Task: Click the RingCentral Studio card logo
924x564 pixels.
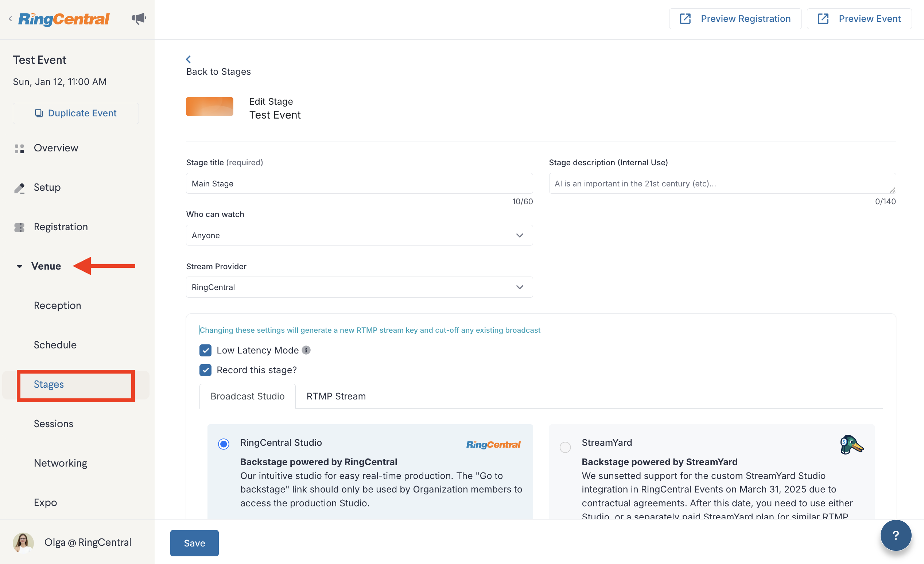Action: [x=493, y=445]
